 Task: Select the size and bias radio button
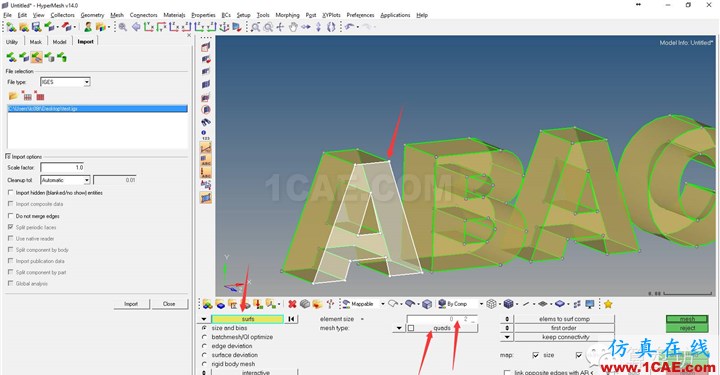204,328
